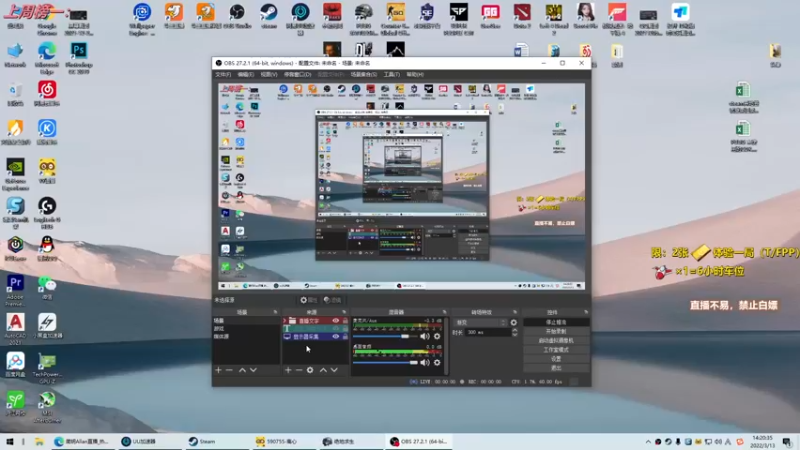This screenshot has width=800, height=450.
Task: Click the 退出 exit button
Action: (556, 368)
